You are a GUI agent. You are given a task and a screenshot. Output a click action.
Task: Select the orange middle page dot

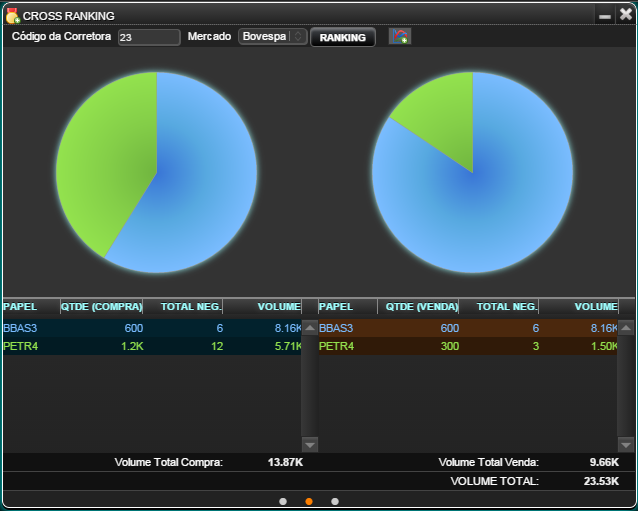tap(309, 501)
